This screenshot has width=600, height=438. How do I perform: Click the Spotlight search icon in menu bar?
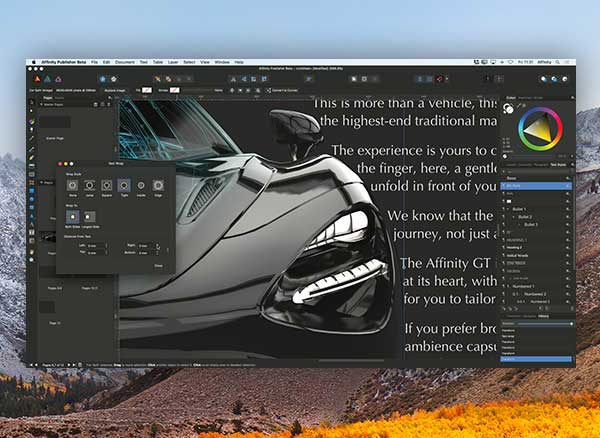pos(558,62)
